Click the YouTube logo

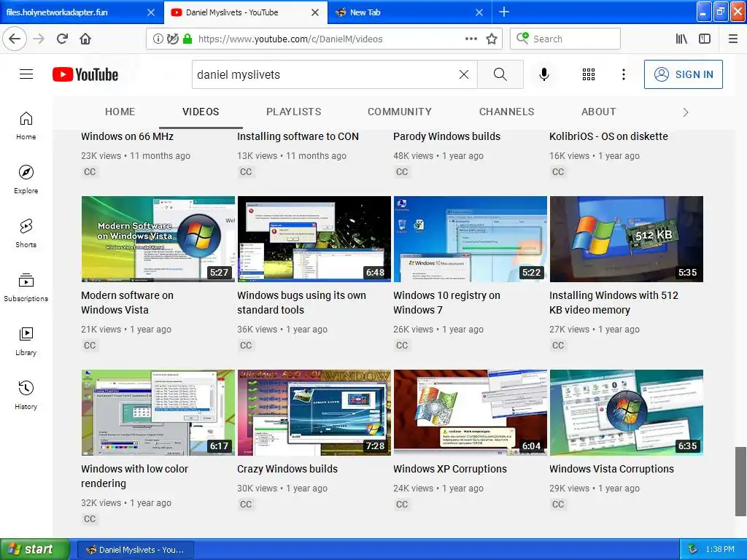point(85,74)
